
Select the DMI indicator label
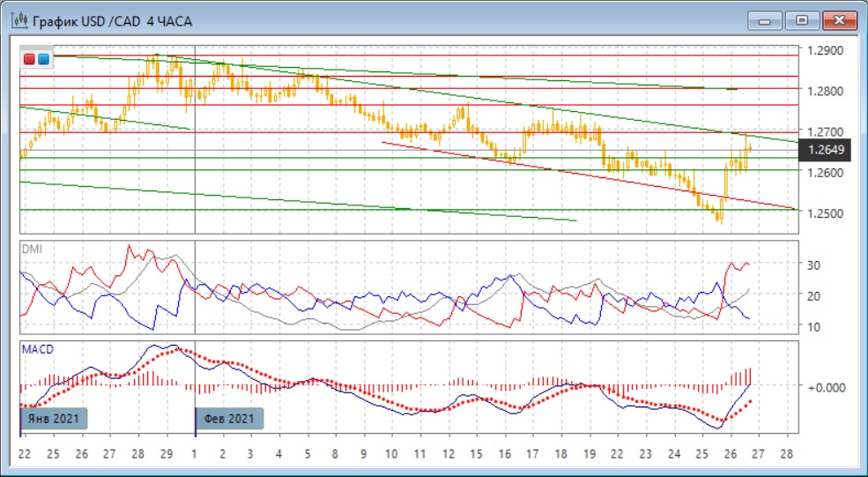(31, 250)
